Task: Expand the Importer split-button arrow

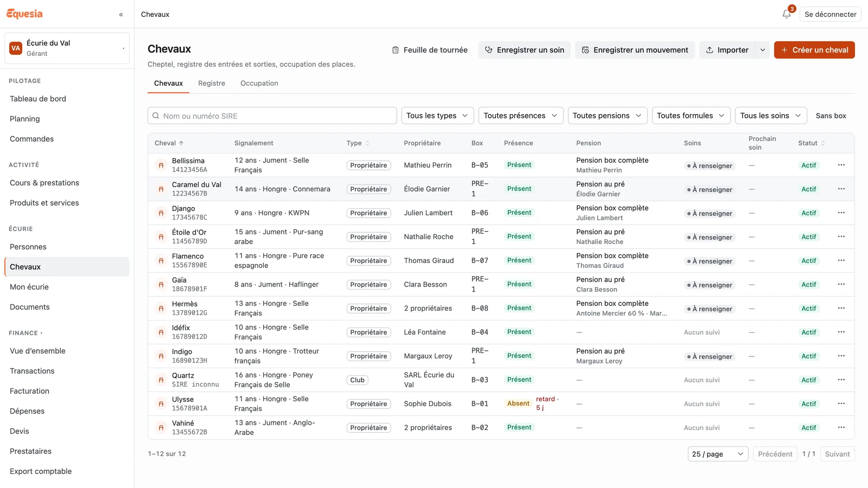Action: [762, 50]
